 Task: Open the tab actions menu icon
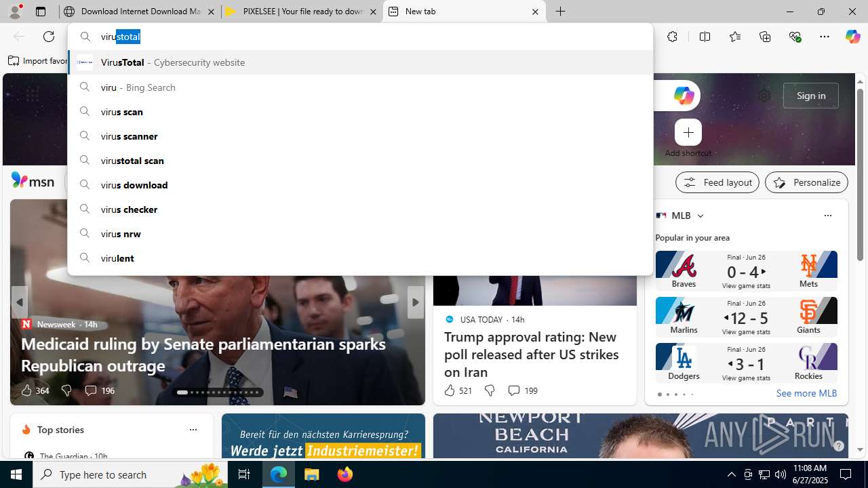tap(41, 12)
